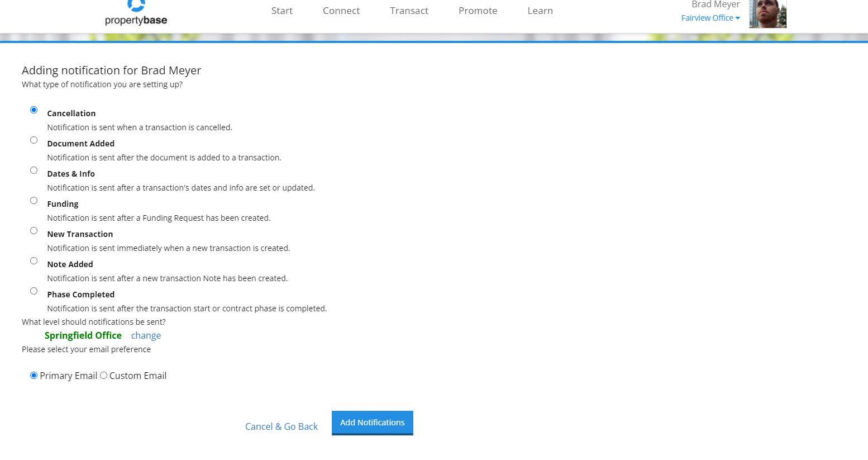The image size is (868, 460).
Task: Select the Phase Completed notification type
Action: tap(34, 291)
